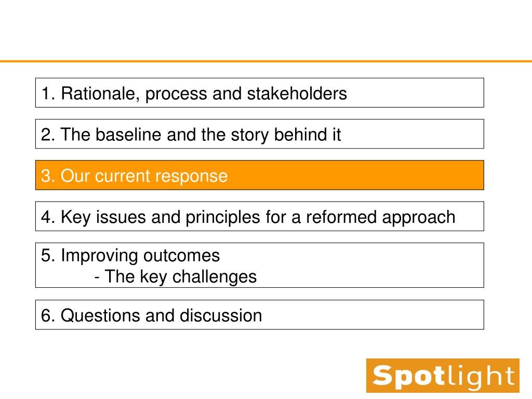
Task: Click the word 'response' in the orange bar
Action: click(191, 177)
